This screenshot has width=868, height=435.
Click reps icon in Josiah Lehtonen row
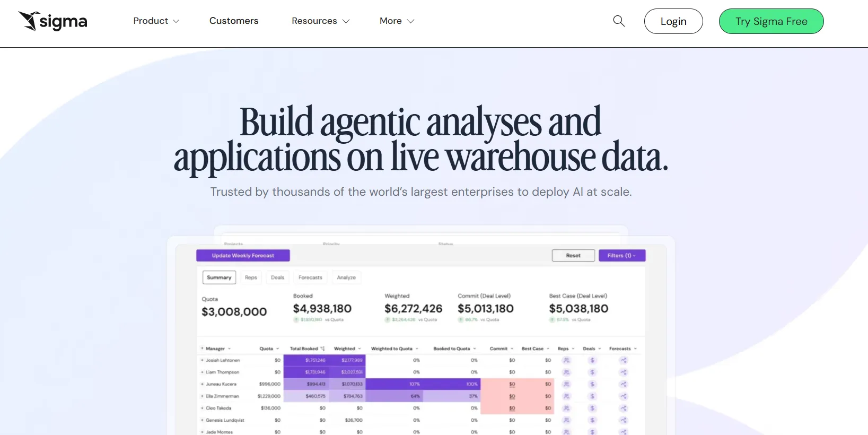click(x=566, y=360)
